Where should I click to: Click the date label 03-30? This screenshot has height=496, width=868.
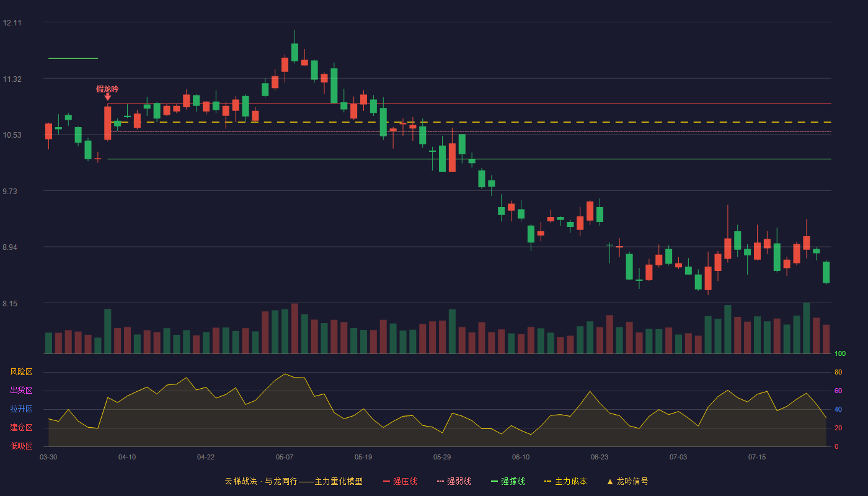pos(48,457)
